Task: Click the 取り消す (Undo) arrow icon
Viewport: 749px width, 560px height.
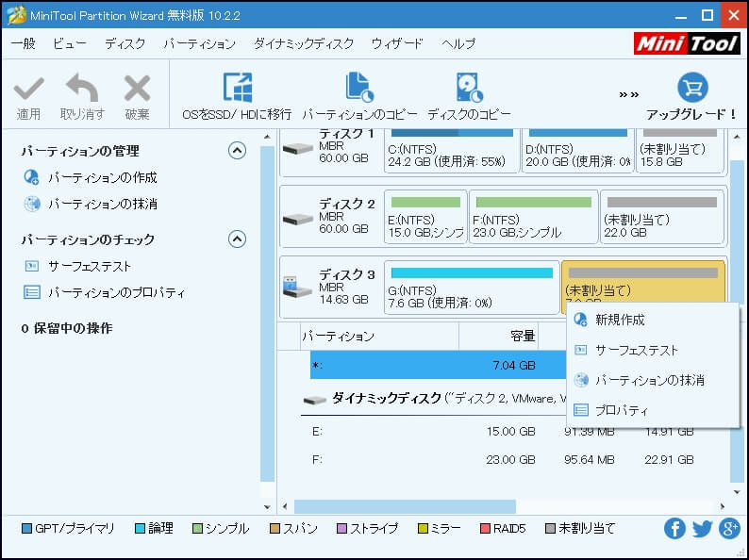Action: (x=82, y=90)
